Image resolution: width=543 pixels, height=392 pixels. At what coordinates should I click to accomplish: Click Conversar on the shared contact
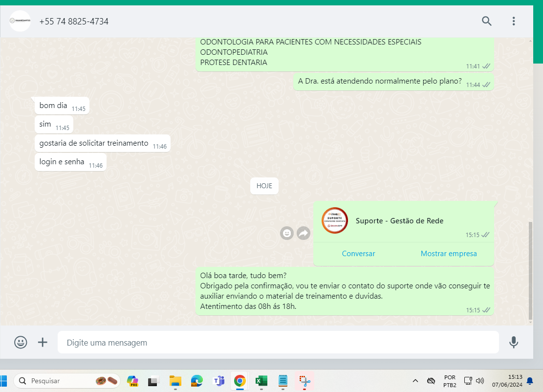tap(358, 254)
